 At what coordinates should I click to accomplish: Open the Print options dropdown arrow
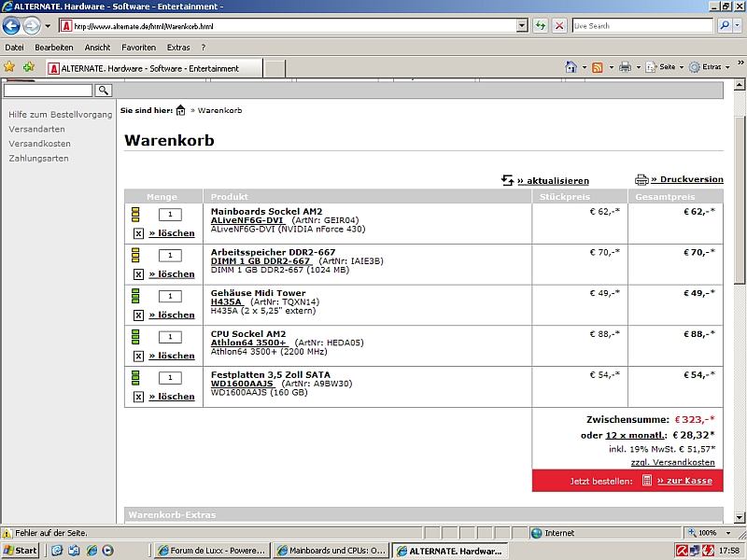(x=639, y=67)
